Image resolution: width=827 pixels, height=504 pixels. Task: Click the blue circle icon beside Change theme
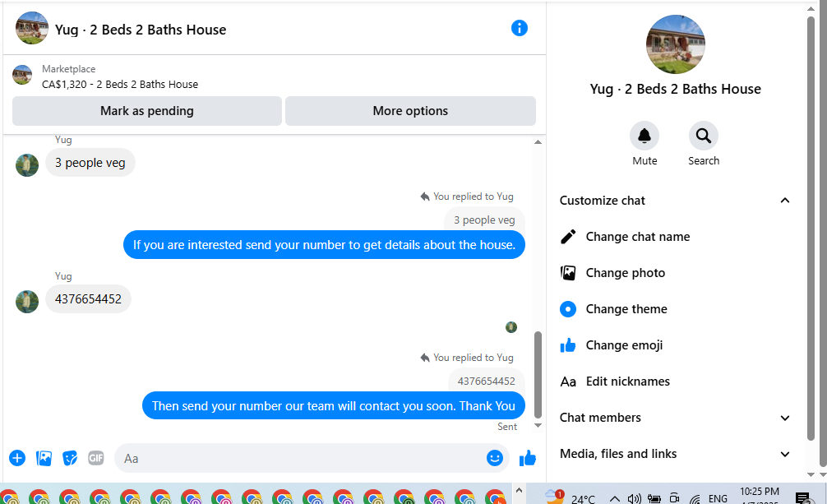pyautogui.click(x=568, y=309)
